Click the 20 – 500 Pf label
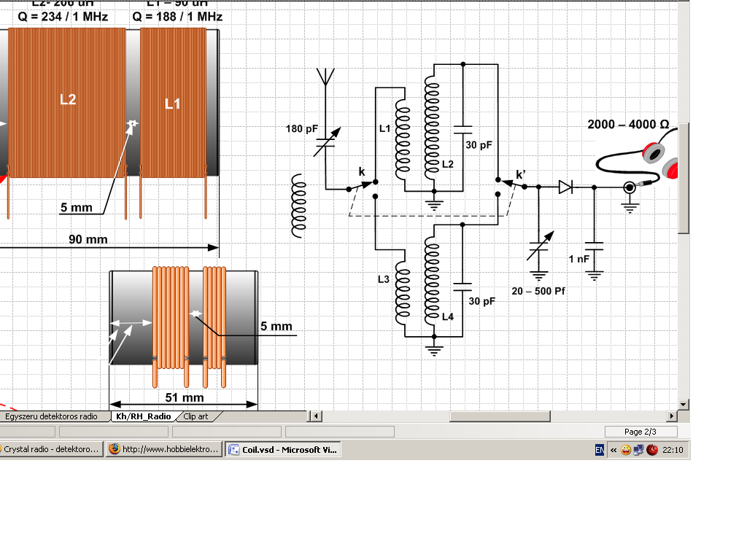The image size is (747, 560). click(538, 291)
